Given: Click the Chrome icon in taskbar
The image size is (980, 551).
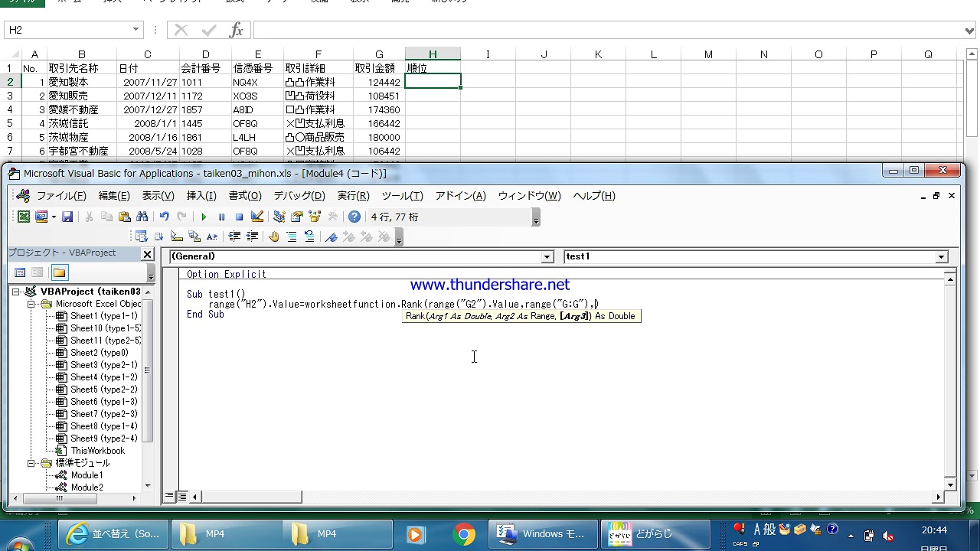Looking at the screenshot, I should coord(463,534).
